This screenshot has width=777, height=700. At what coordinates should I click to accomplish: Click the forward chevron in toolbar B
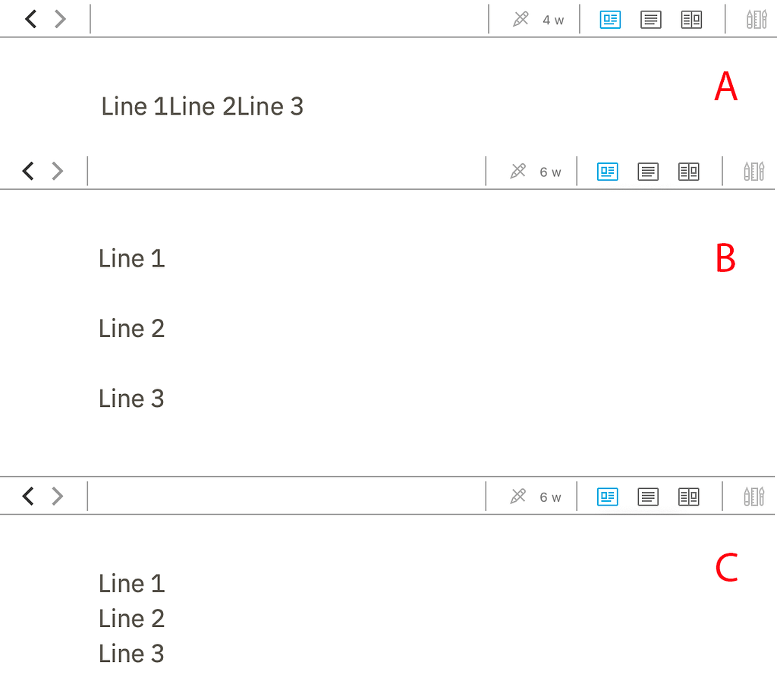tap(57, 170)
